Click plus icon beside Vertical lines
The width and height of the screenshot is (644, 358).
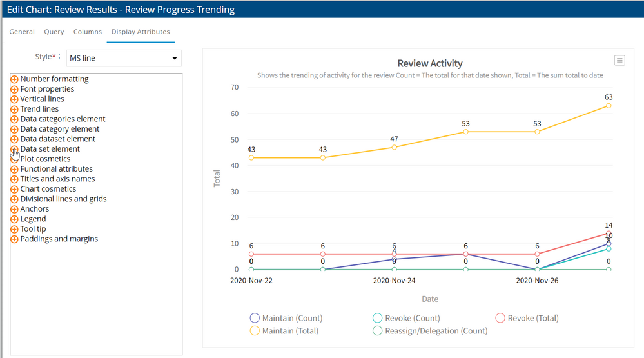[x=14, y=99]
